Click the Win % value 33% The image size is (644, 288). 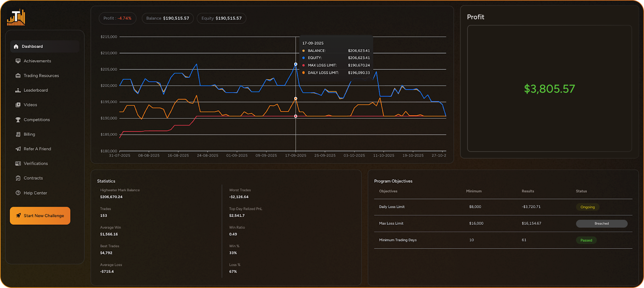[233, 253]
